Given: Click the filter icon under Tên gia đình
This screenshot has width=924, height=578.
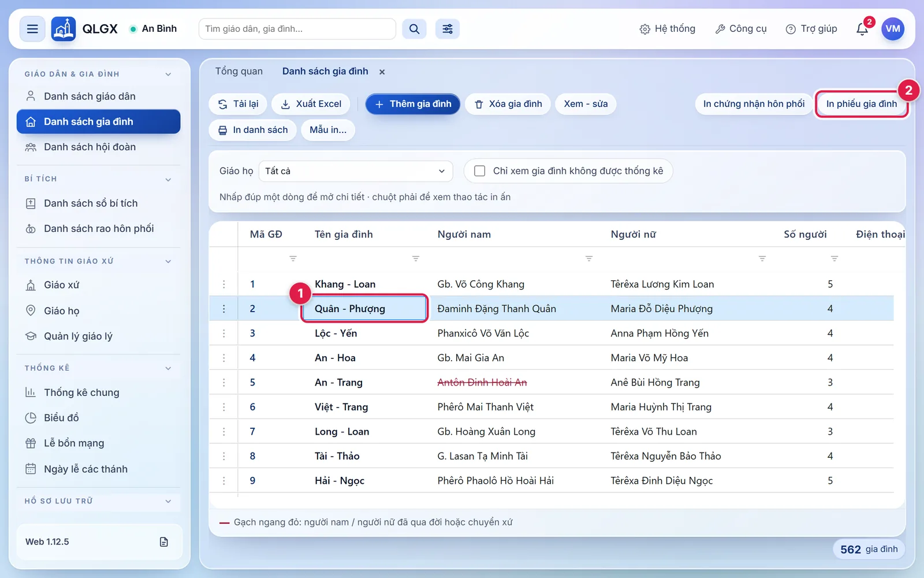Looking at the screenshot, I should (416, 258).
